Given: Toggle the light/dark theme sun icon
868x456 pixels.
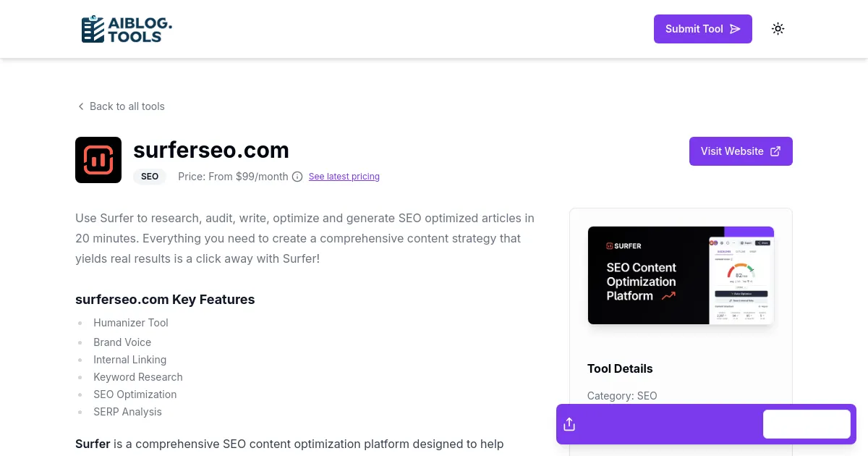Looking at the screenshot, I should [x=778, y=29].
